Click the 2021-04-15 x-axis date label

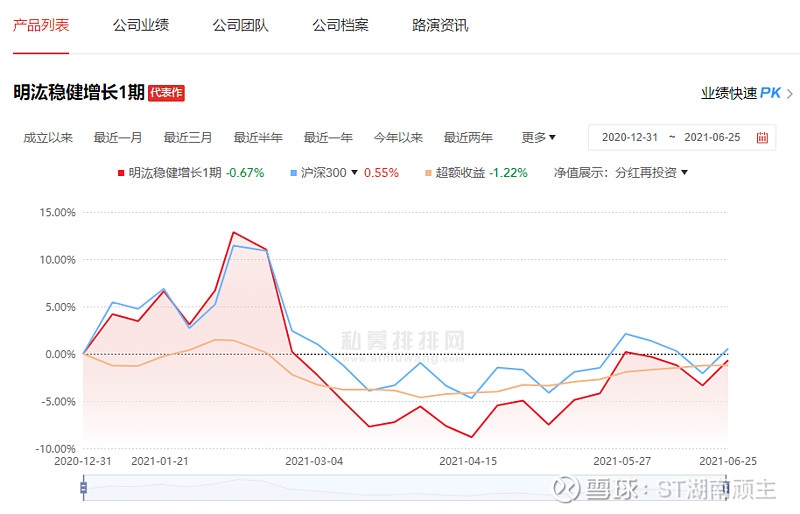tap(468, 461)
